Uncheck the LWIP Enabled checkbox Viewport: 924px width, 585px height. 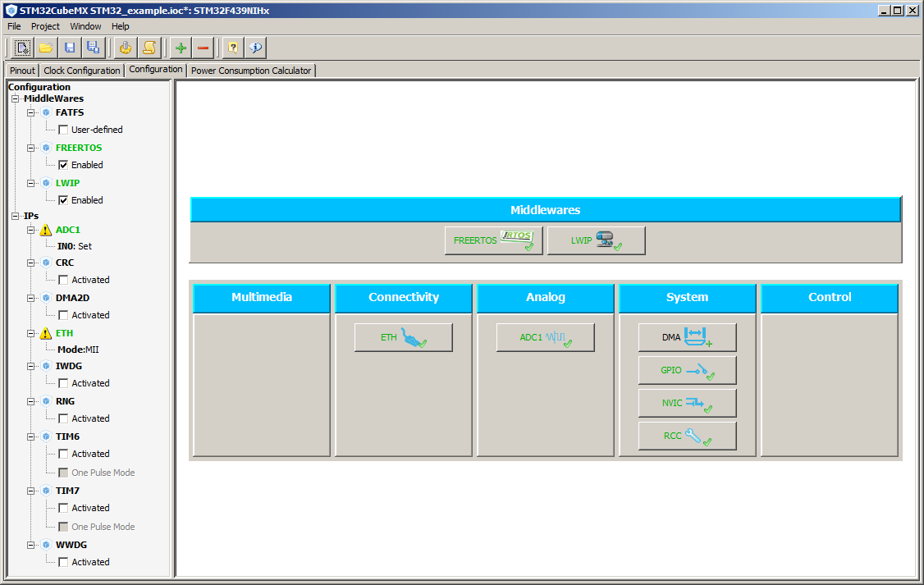63,200
